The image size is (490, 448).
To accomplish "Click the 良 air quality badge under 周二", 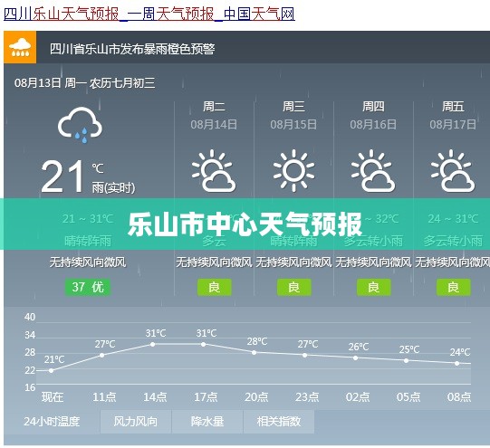I will coord(214,287).
